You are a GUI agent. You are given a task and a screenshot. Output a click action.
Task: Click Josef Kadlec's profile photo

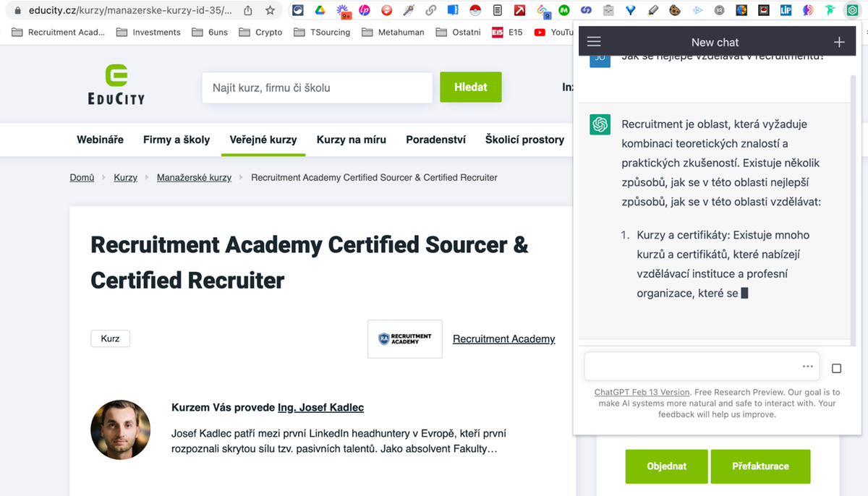[121, 430]
